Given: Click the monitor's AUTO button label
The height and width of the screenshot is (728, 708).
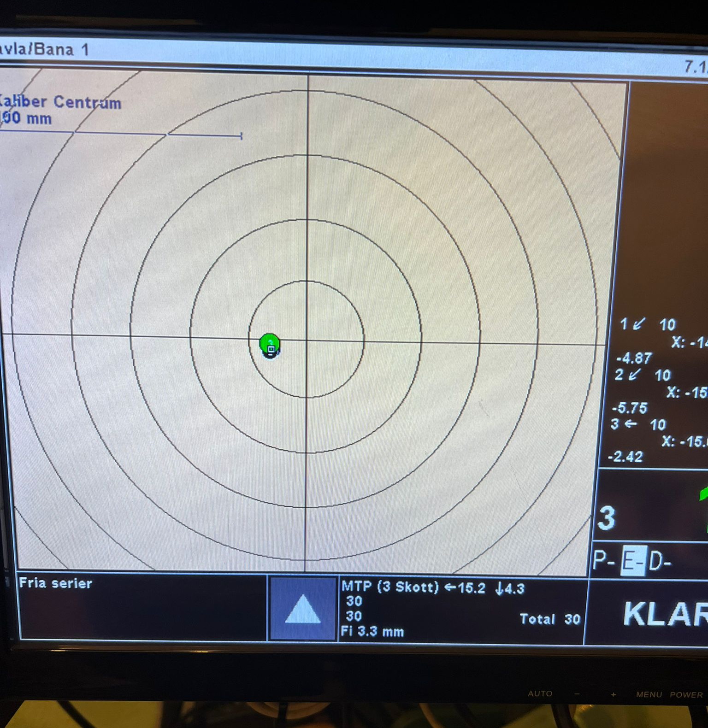Looking at the screenshot, I should click(x=540, y=693).
